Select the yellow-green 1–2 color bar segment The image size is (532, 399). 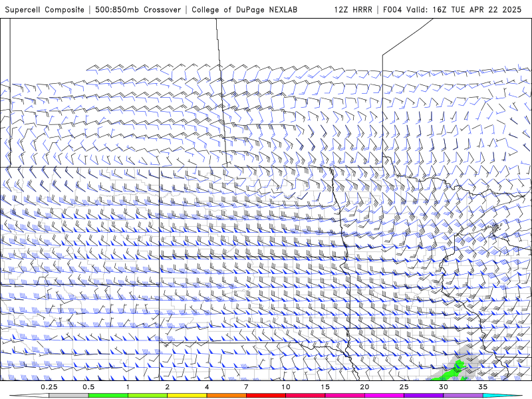coord(147,396)
